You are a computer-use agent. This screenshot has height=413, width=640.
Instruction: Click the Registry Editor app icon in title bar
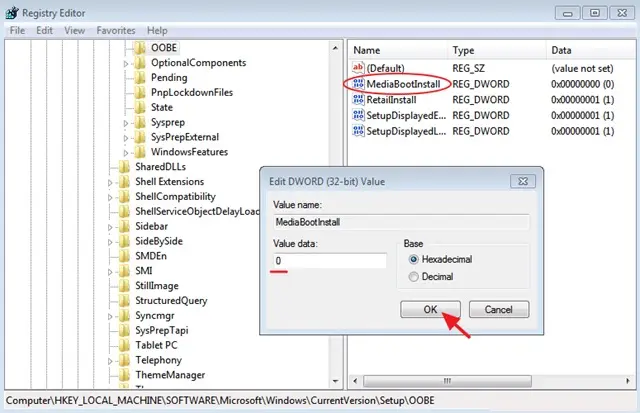(12, 13)
